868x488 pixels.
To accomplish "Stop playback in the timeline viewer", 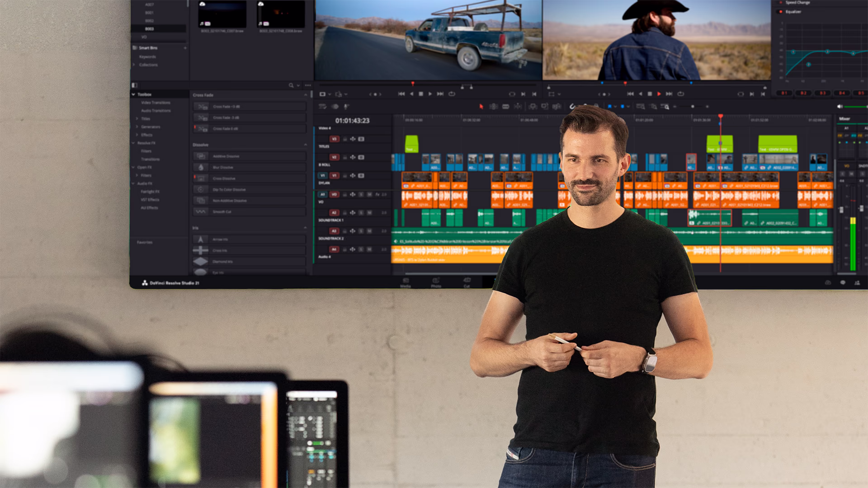I will click(x=650, y=94).
